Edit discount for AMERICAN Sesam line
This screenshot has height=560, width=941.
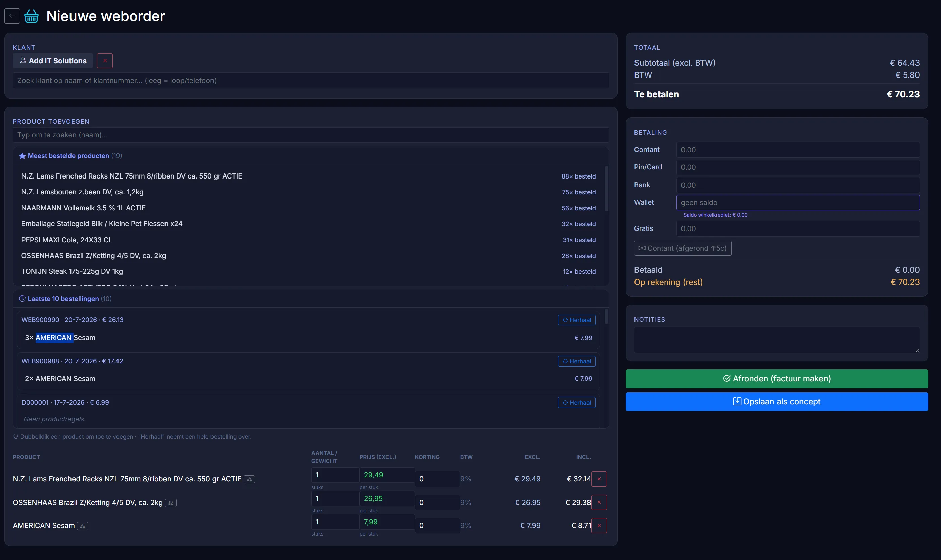437,526
